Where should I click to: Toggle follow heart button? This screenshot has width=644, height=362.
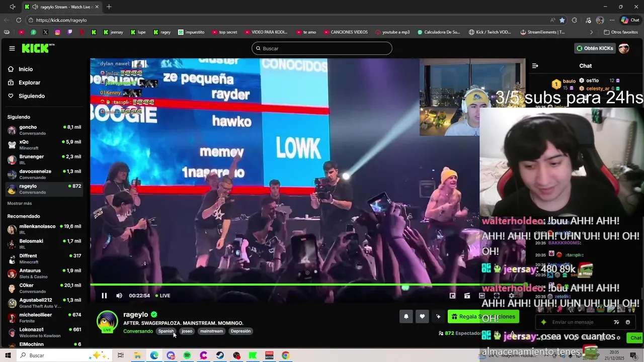[x=422, y=317]
